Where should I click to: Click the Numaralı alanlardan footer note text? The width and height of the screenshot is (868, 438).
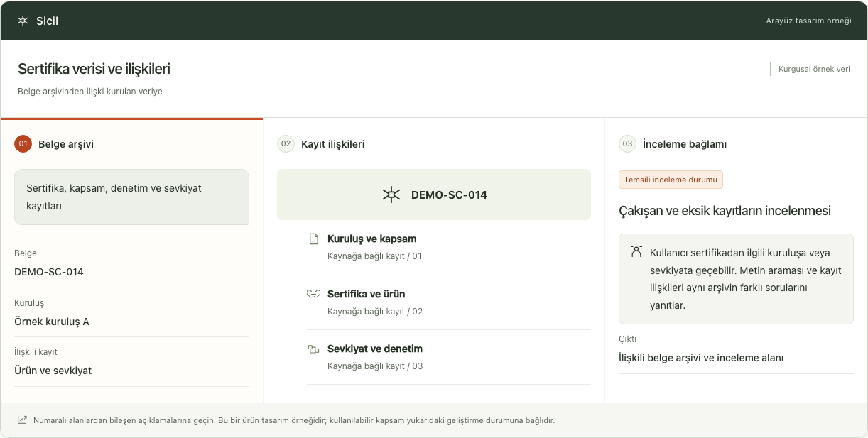293,420
